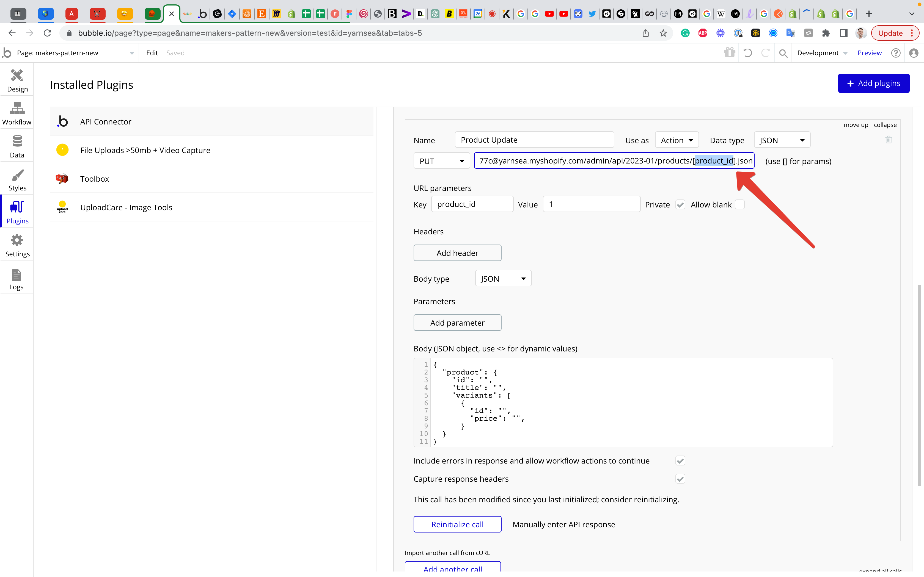Open the Logs section icon
The height and width of the screenshot is (577, 924).
coord(16,279)
